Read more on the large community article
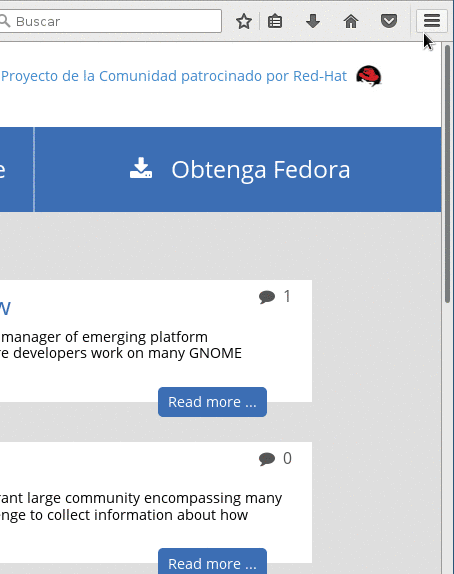 point(212,562)
